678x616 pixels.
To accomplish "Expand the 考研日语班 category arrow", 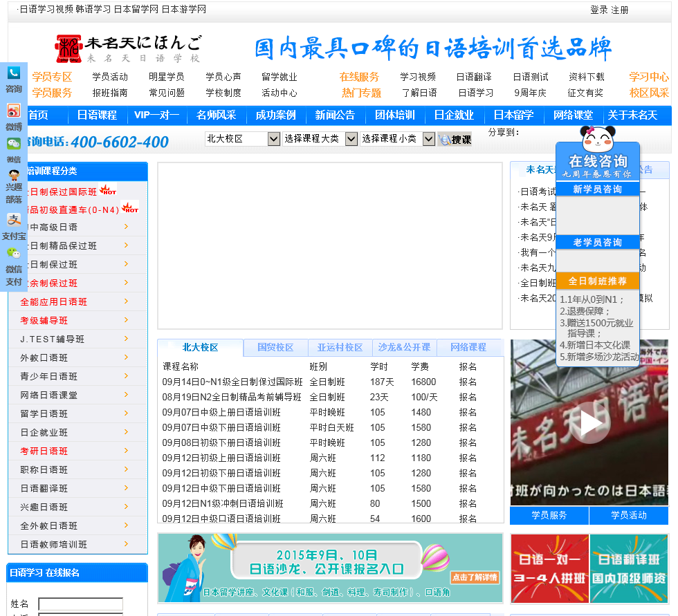I will click(126, 450).
